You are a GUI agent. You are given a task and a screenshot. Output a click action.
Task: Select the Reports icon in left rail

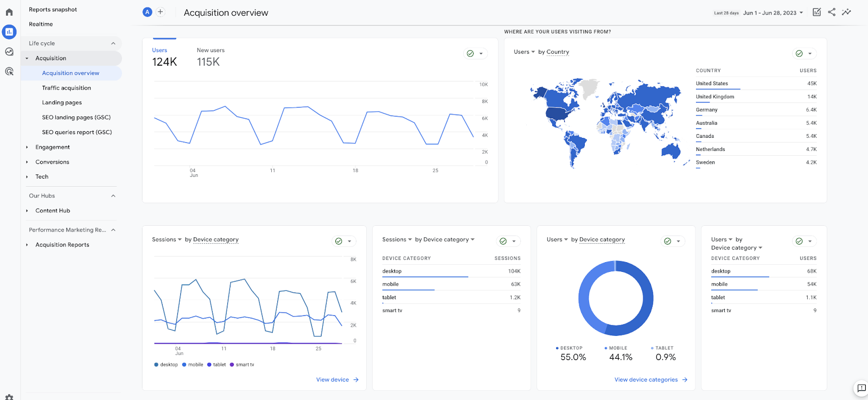(x=9, y=32)
